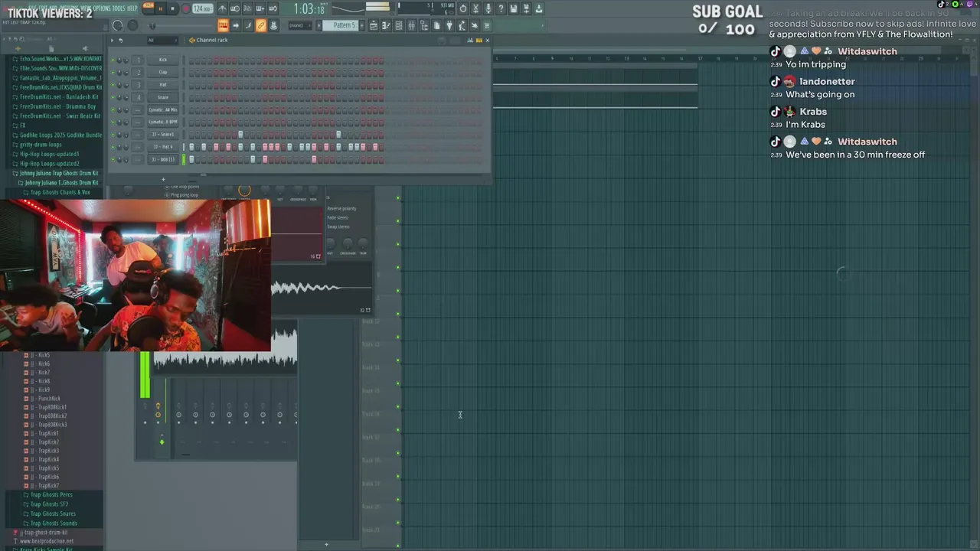980x551 pixels.
Task: Open the Channel rack toolbar icon
Action: pyautogui.click(x=399, y=25)
